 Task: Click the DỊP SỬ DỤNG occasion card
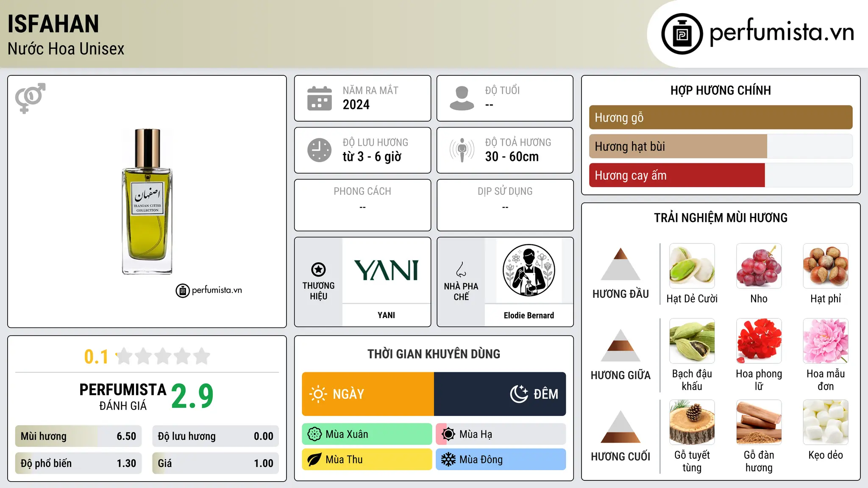pos(505,205)
